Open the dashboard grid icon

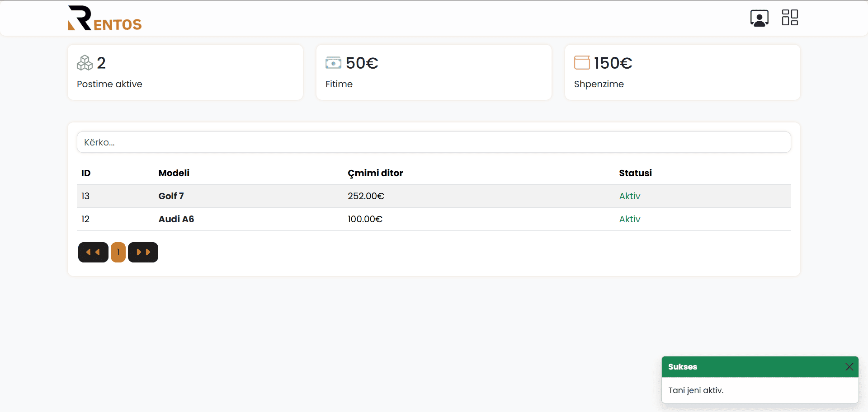(790, 18)
